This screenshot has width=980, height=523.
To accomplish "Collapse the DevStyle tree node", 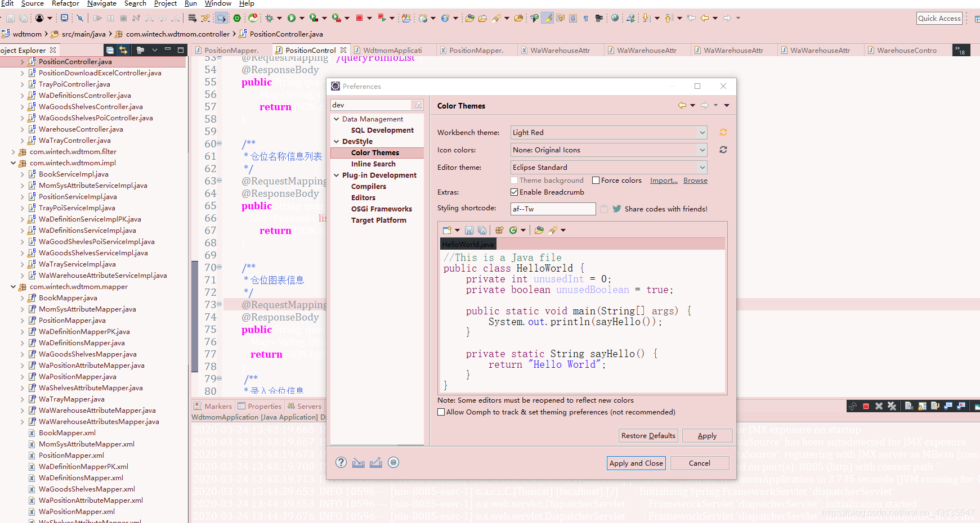I will (x=336, y=142).
